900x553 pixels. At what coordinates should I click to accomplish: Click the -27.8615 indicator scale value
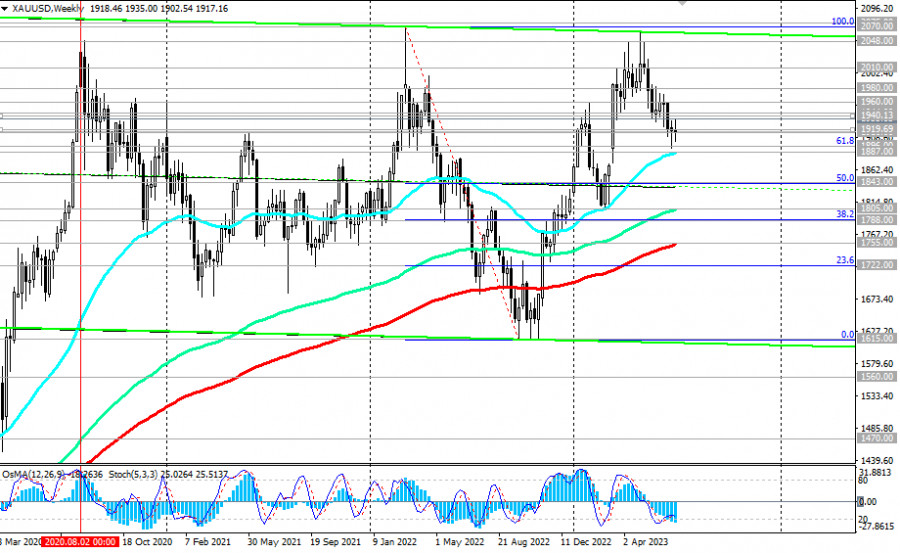point(877,525)
